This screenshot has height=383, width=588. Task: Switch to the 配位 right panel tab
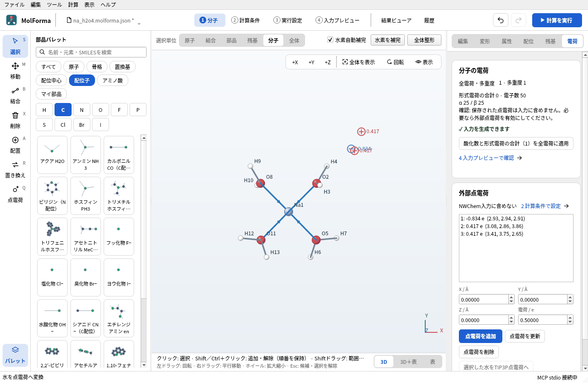[528, 41]
